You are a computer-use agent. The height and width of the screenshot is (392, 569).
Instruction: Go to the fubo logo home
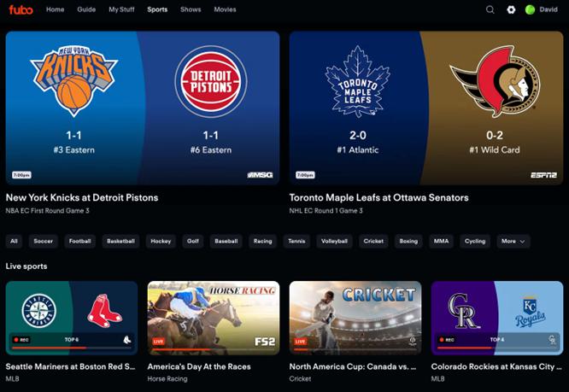21,9
